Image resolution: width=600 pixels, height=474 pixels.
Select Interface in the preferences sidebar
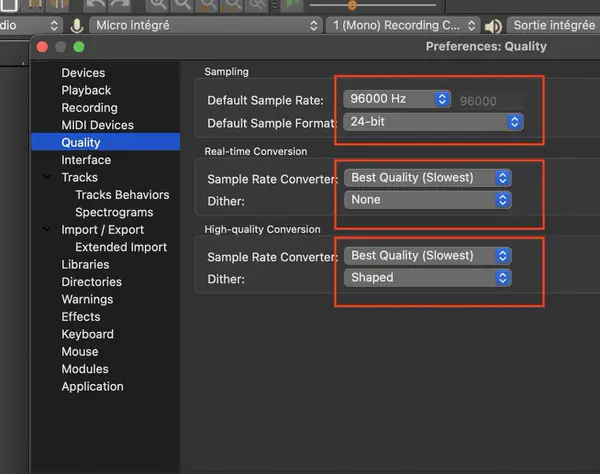click(86, 160)
